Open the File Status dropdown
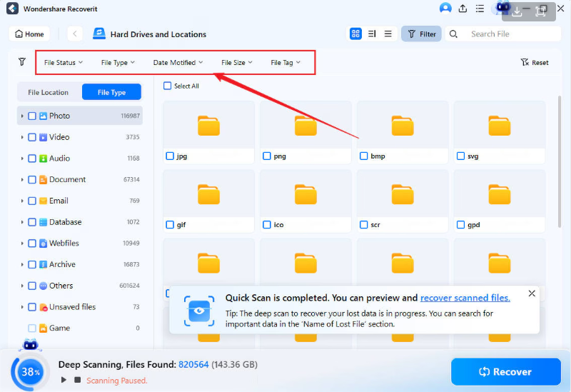The image size is (571, 392). 63,63
